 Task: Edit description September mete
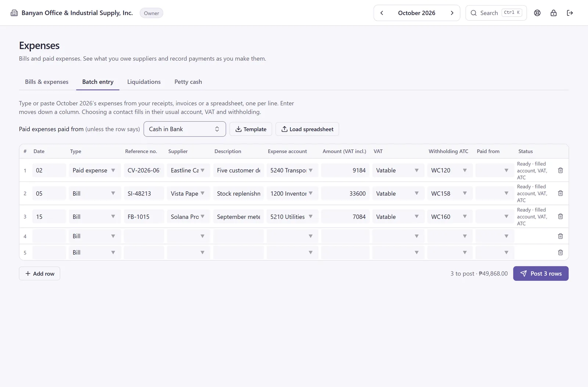[239, 217]
